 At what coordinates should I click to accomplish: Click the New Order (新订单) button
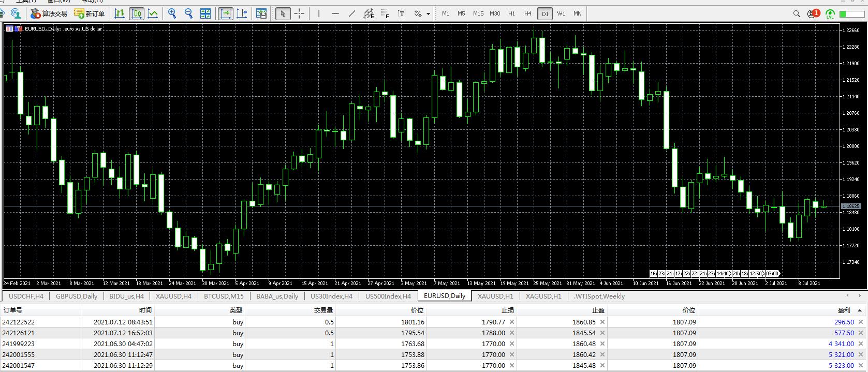[90, 13]
